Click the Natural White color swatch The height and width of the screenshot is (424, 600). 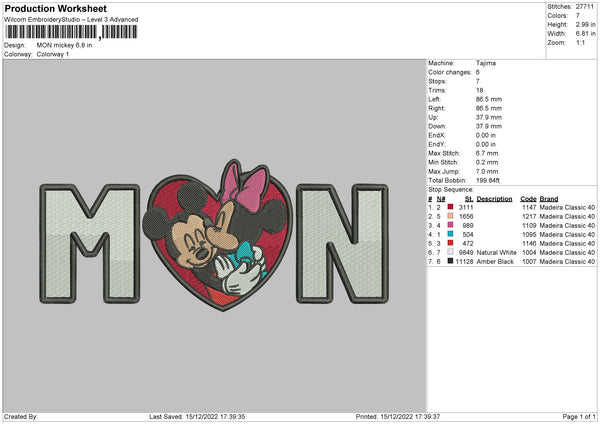pos(450,252)
